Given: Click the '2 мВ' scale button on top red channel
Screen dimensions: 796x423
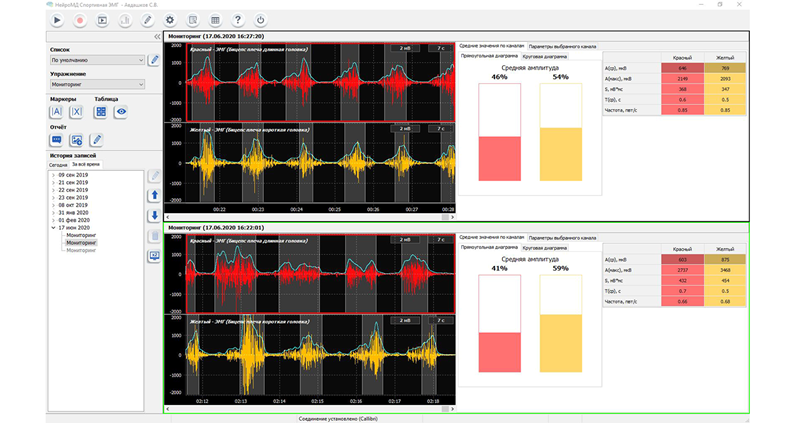Looking at the screenshot, I should click(405, 47).
